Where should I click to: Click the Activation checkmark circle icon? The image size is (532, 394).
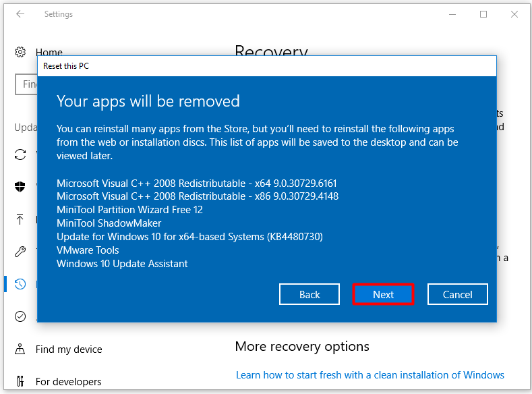[x=20, y=316]
